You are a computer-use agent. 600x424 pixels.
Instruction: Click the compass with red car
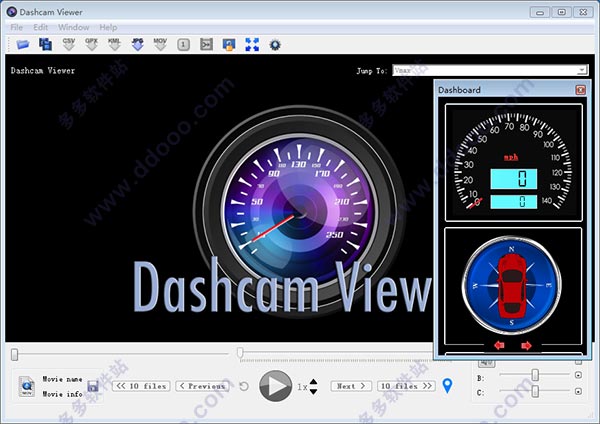[512, 285]
